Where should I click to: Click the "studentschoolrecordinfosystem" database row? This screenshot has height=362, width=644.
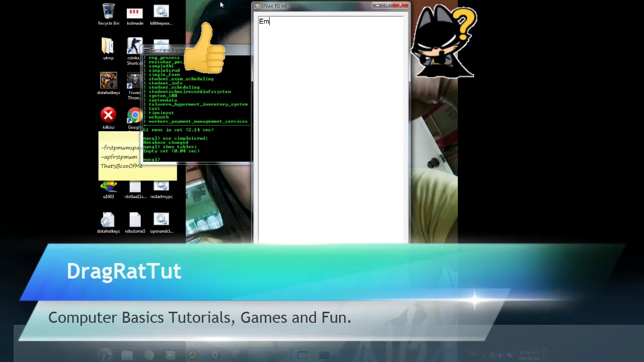point(190,92)
